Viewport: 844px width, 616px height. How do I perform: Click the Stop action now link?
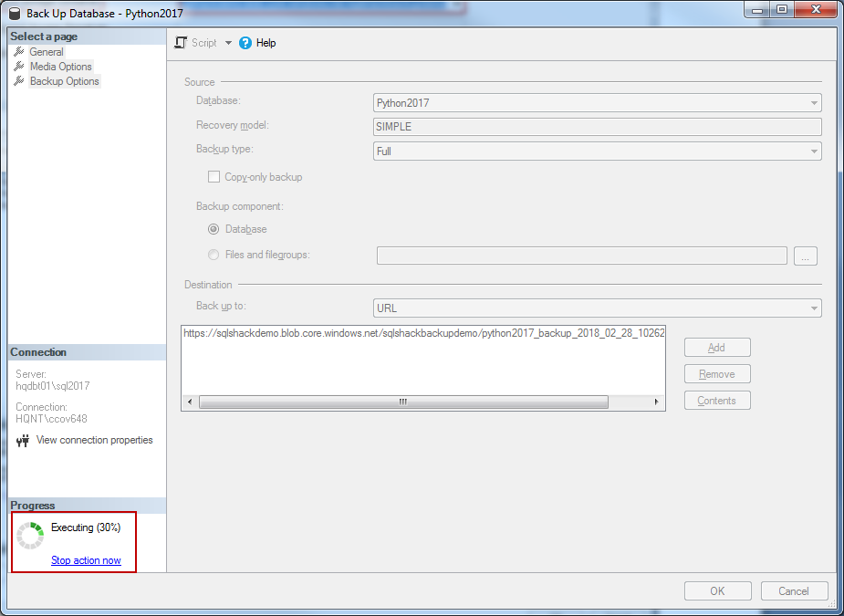[x=86, y=560]
